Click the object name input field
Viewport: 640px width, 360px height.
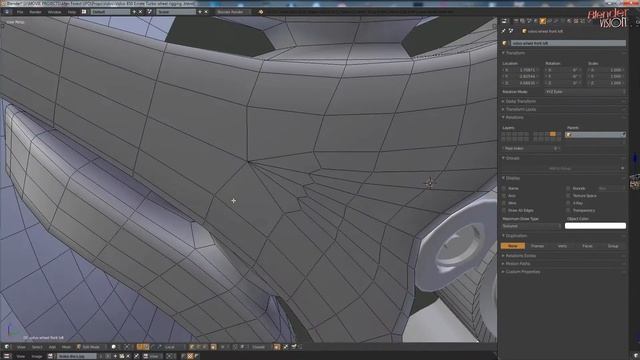click(x=568, y=43)
